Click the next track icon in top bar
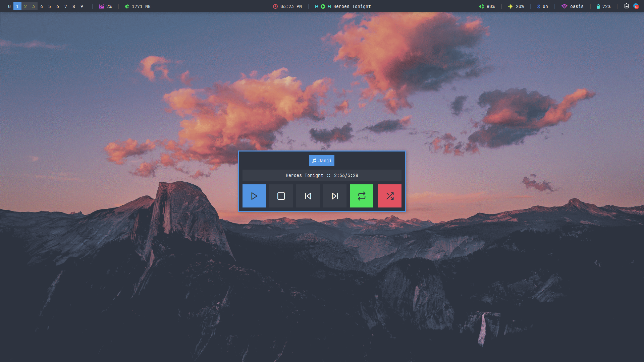Image resolution: width=644 pixels, height=362 pixels. point(329,6)
